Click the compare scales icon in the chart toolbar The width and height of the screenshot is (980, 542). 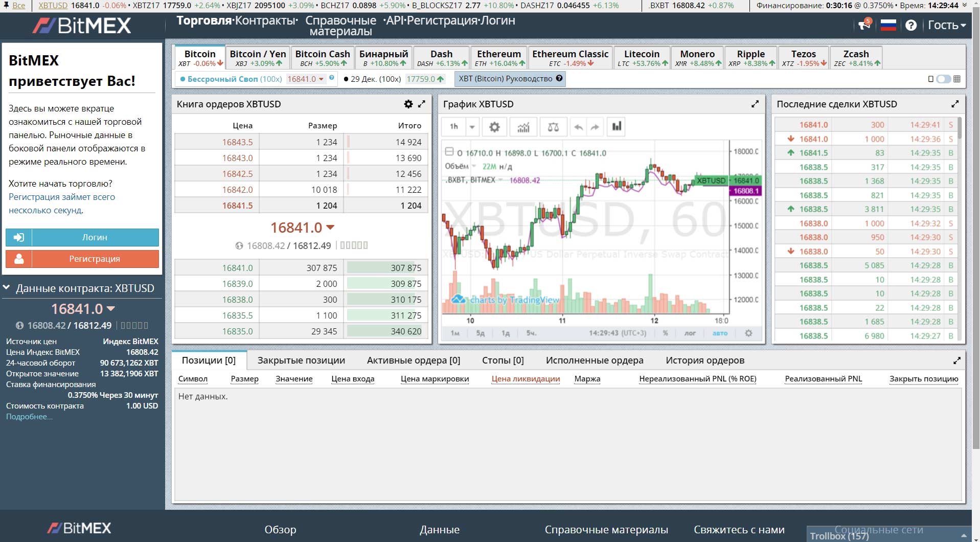click(553, 127)
